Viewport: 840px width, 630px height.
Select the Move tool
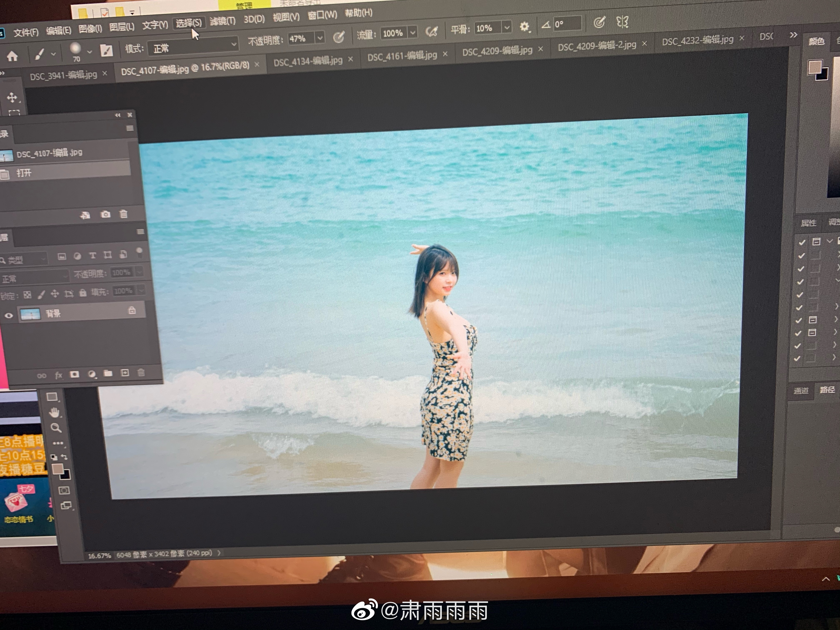[12, 97]
